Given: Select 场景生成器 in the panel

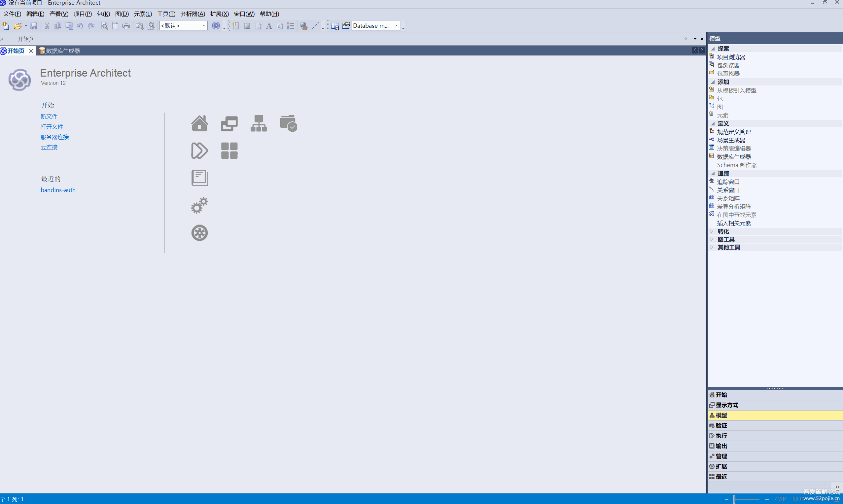Looking at the screenshot, I should point(731,140).
